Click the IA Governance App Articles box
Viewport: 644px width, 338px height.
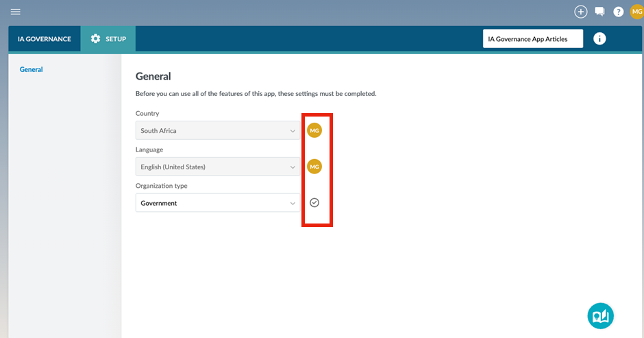532,39
